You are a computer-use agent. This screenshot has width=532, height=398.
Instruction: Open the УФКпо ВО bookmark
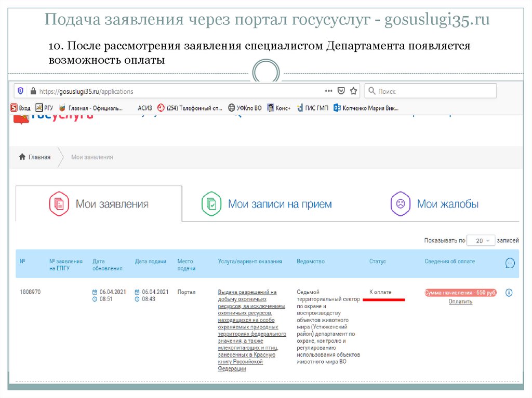pyautogui.click(x=245, y=108)
